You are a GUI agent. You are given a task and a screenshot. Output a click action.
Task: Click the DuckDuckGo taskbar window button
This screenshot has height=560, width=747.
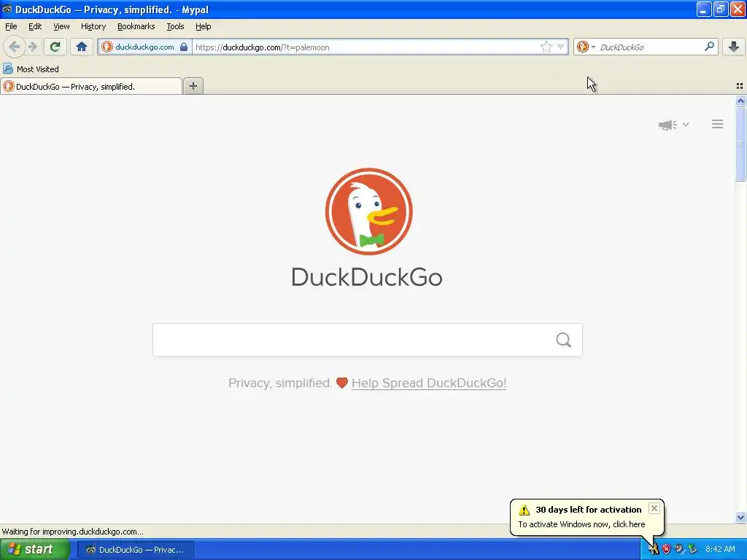coord(135,550)
